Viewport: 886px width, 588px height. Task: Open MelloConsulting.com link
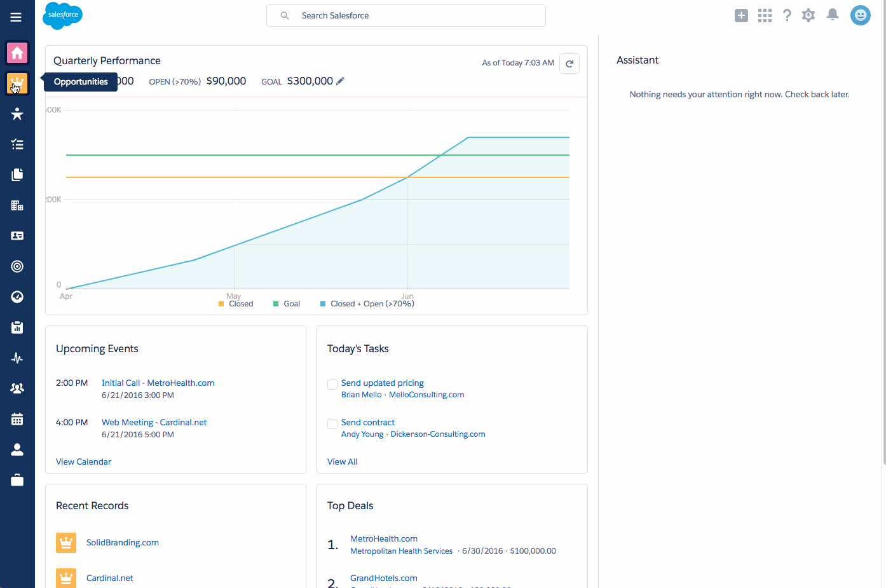click(x=426, y=395)
